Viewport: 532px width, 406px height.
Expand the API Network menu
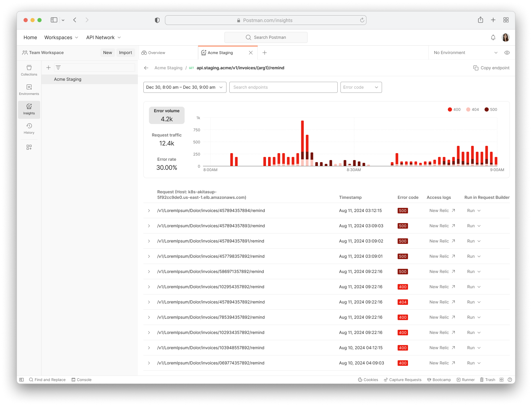(x=103, y=37)
